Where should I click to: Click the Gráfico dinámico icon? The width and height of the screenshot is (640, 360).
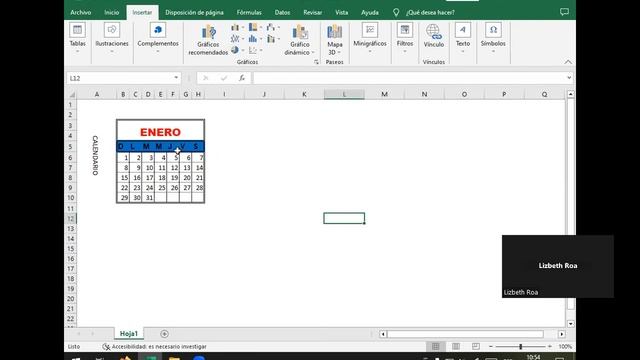[x=300, y=32]
